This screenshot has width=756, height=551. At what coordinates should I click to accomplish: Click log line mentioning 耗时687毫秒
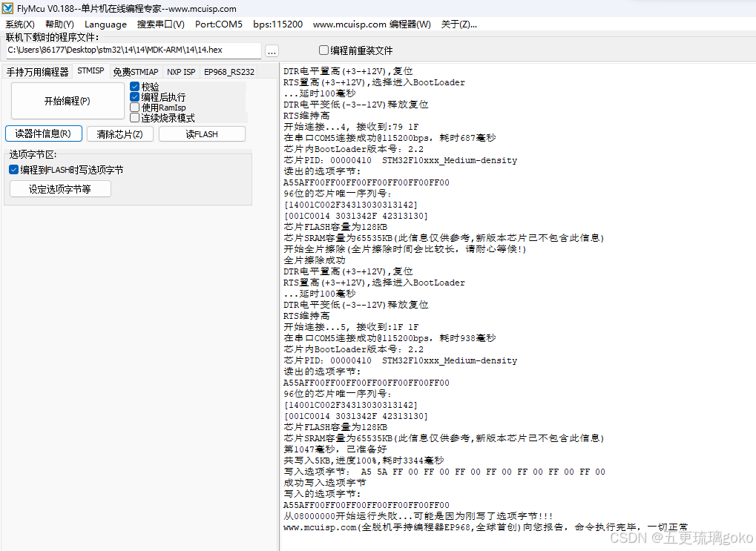[389, 138]
